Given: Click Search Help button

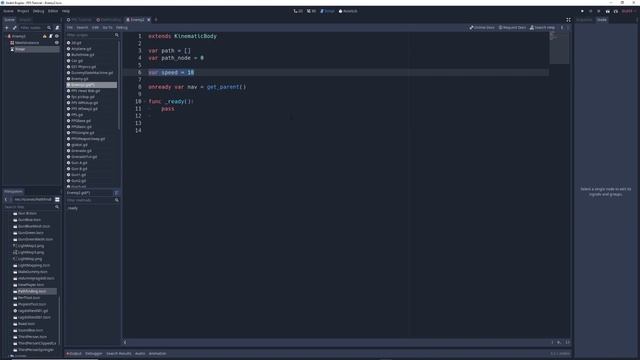Looking at the screenshot, I should (x=542, y=28).
